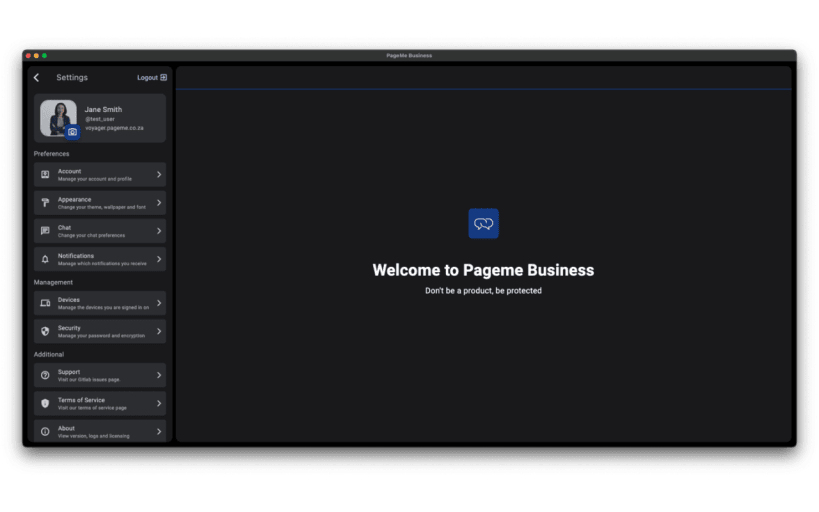Image resolution: width=819 pixels, height=512 pixels.
Task: Change profile photo via camera icon
Action: pyautogui.click(x=73, y=132)
